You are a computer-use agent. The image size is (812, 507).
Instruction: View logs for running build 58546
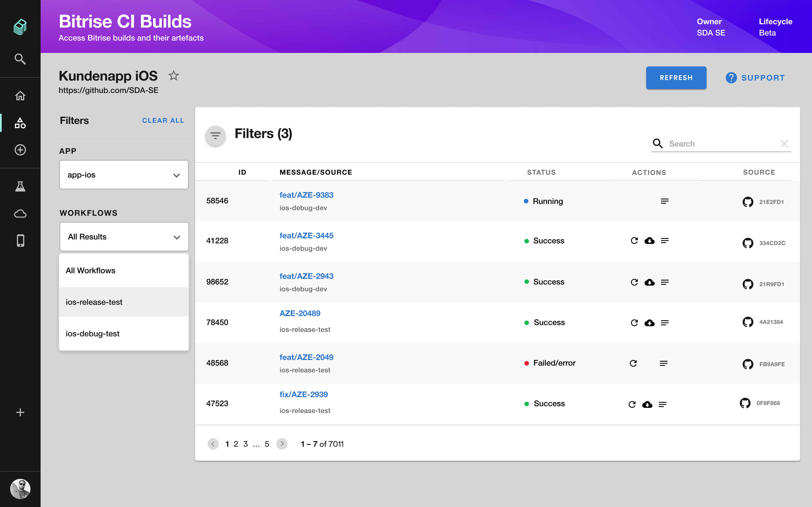pos(664,201)
